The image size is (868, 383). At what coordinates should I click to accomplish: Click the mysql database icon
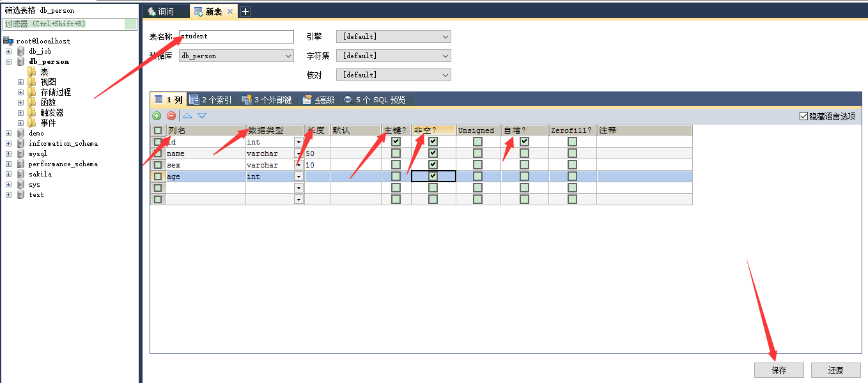pos(21,153)
